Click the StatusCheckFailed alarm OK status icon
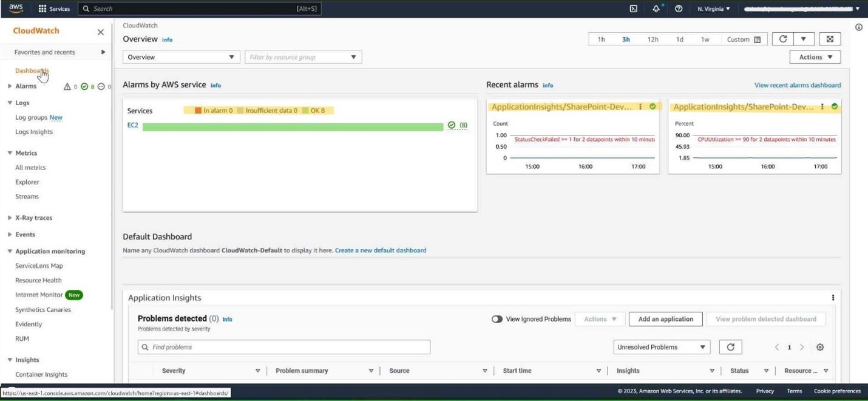The image size is (868, 401). (653, 107)
